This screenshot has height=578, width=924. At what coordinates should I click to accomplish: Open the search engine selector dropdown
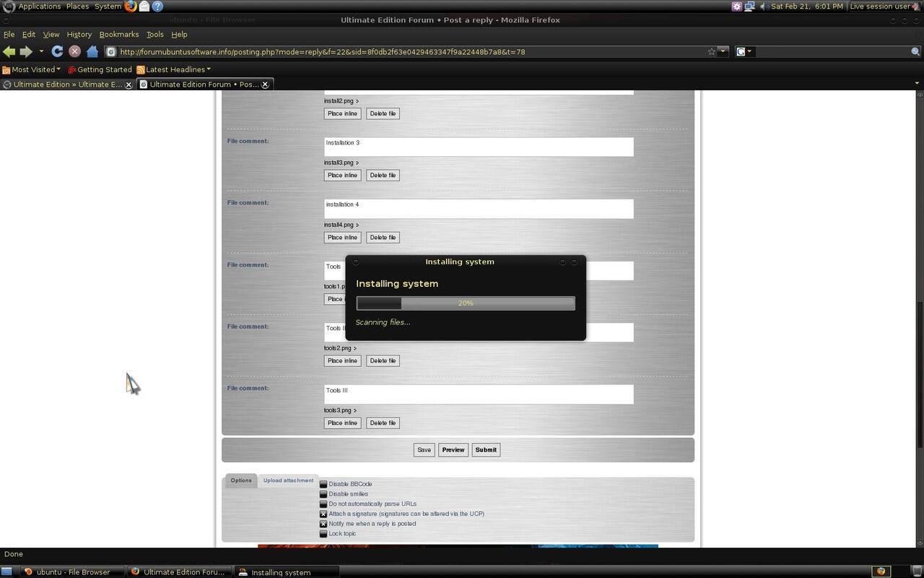point(744,51)
